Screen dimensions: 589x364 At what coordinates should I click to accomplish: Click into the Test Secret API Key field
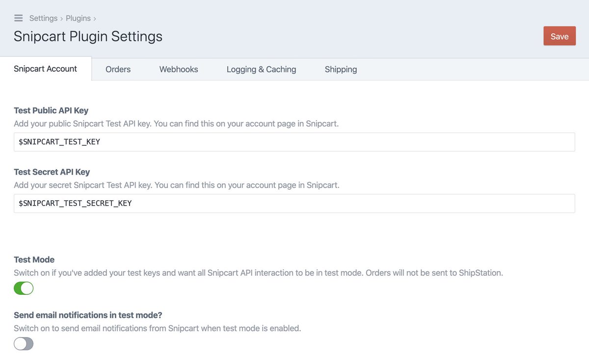click(x=294, y=203)
